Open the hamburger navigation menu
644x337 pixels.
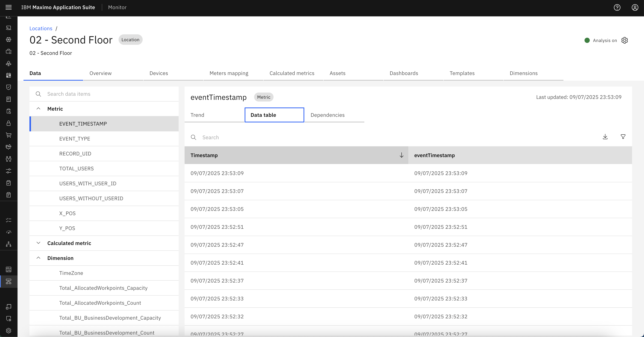9,7
